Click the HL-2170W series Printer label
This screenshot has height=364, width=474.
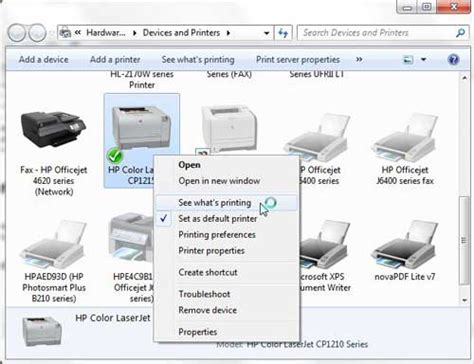[x=142, y=80]
